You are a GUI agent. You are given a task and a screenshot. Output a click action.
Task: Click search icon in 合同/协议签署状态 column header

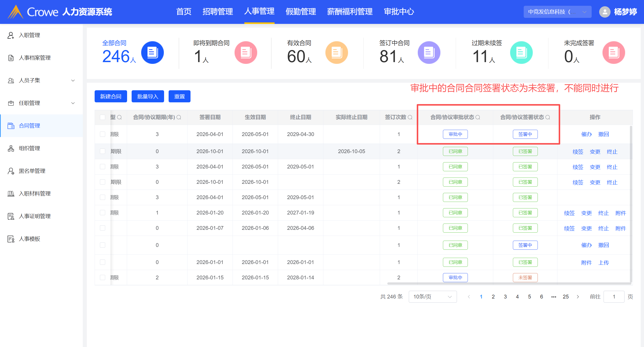[548, 117]
